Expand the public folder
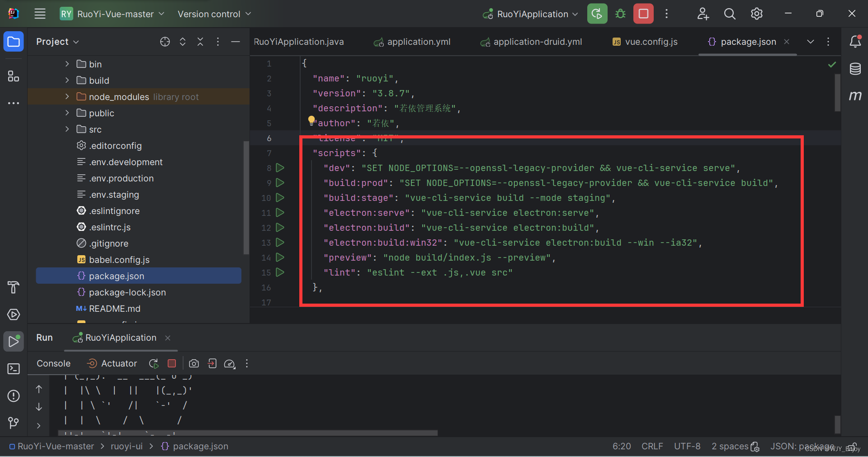The image size is (868, 457). pyautogui.click(x=67, y=113)
